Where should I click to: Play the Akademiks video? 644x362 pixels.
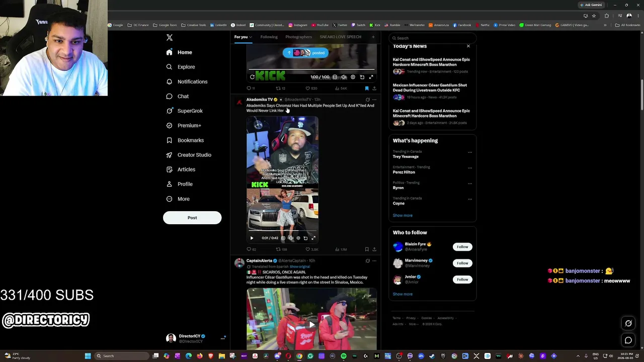click(252, 238)
